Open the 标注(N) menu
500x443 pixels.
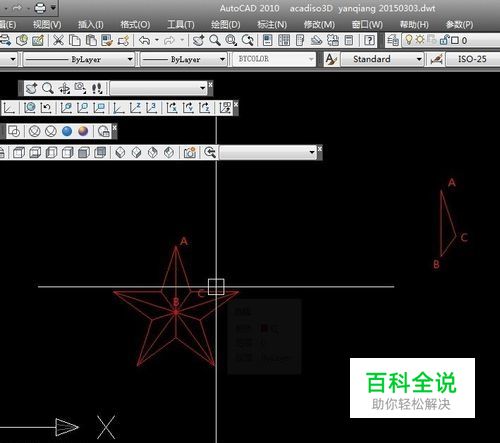[x=272, y=24]
